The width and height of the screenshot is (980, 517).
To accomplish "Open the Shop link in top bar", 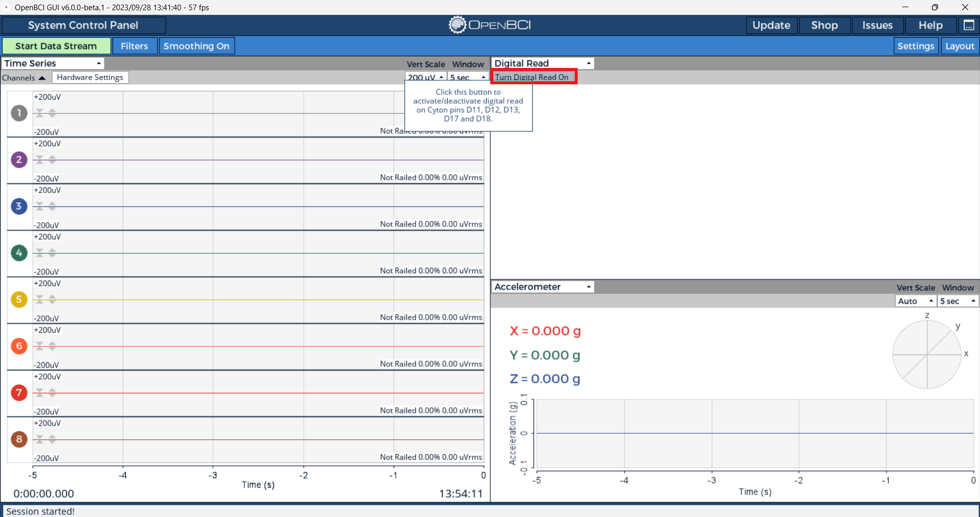I will click(x=825, y=25).
